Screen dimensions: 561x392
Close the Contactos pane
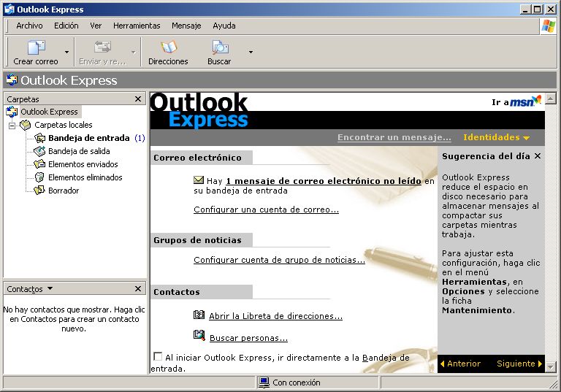click(x=138, y=288)
